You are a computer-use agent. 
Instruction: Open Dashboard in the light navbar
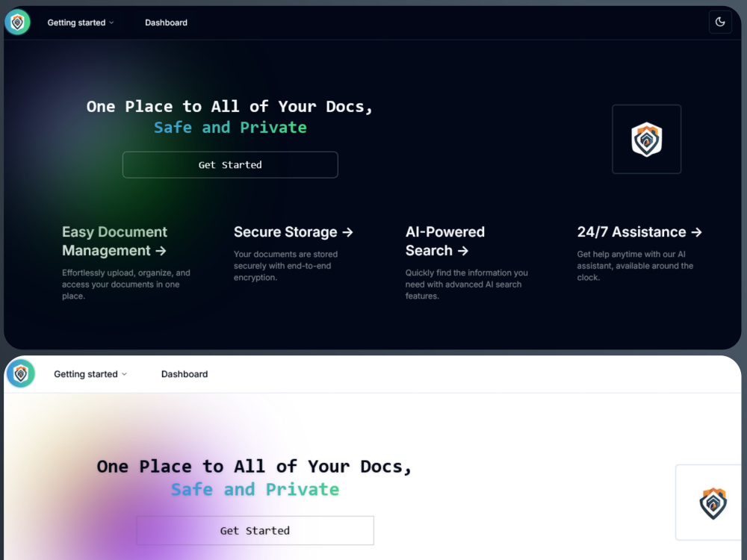point(185,374)
